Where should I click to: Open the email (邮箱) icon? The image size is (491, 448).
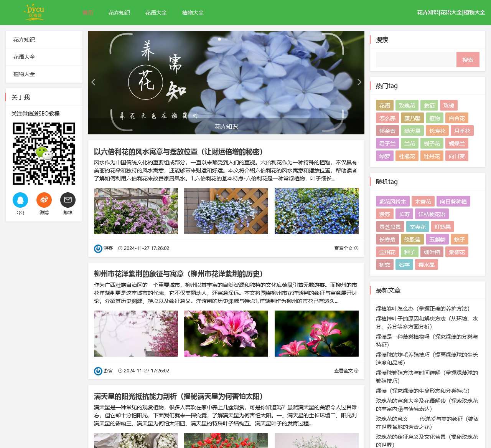[68, 200]
